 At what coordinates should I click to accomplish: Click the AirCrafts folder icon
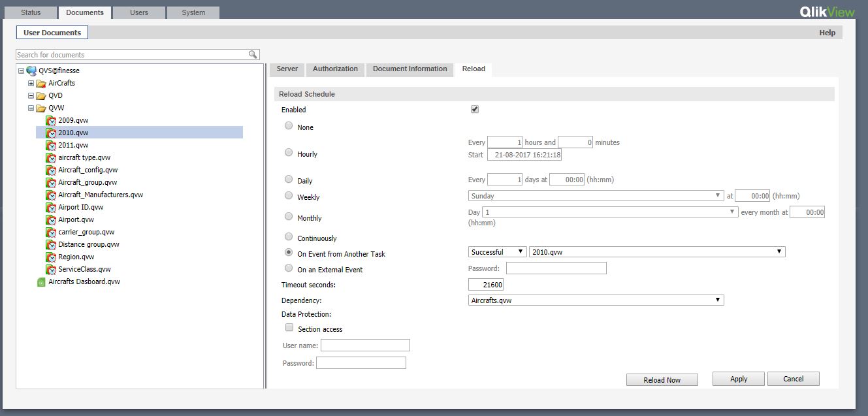pyautogui.click(x=41, y=84)
